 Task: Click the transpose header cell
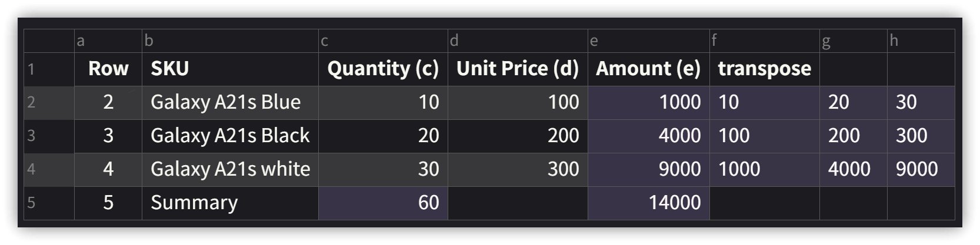pyautogui.click(x=765, y=69)
